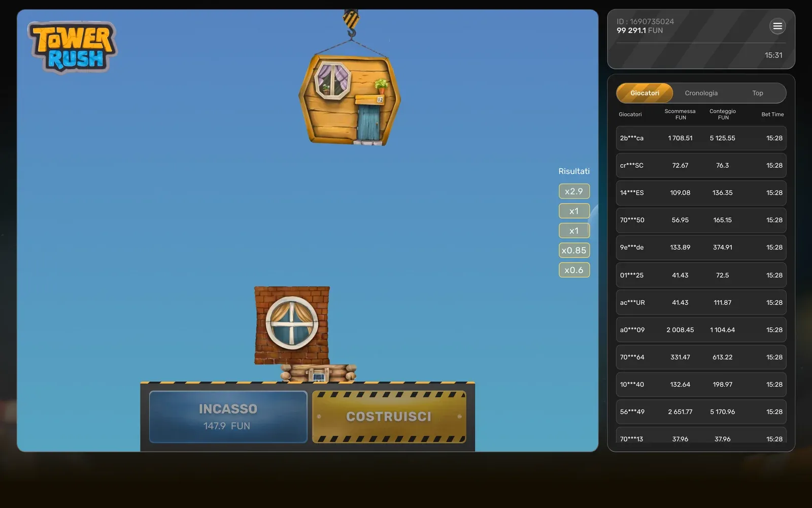Click the 613.22 count value
Screen dimensions: 812x508
coord(722,358)
